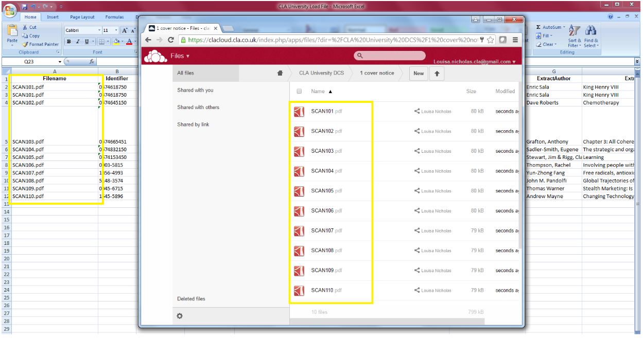The width and height of the screenshot is (644, 338).
Task: Open the AutoSum dropdown arrow
Action: (x=564, y=27)
